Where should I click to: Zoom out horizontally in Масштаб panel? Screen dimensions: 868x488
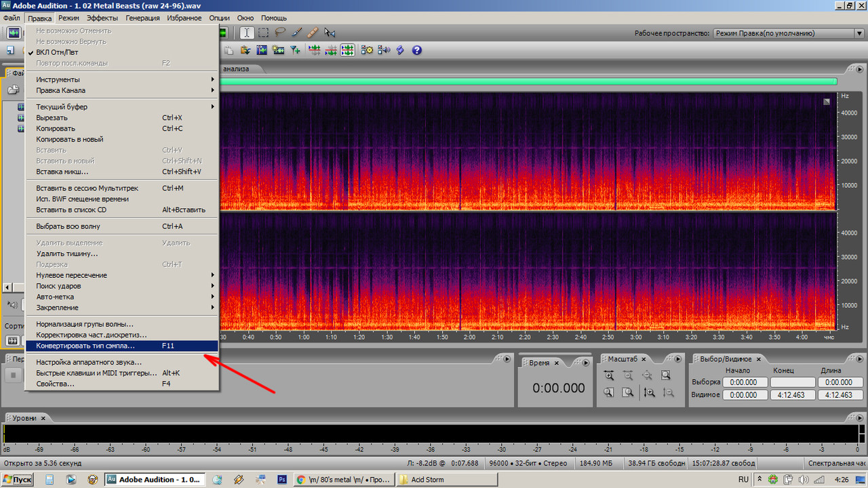628,375
